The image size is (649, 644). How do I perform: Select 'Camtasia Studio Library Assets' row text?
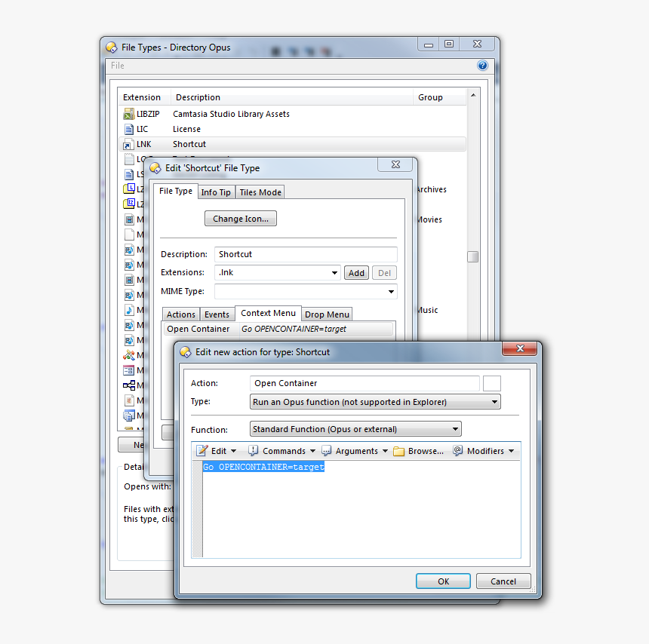click(x=231, y=114)
